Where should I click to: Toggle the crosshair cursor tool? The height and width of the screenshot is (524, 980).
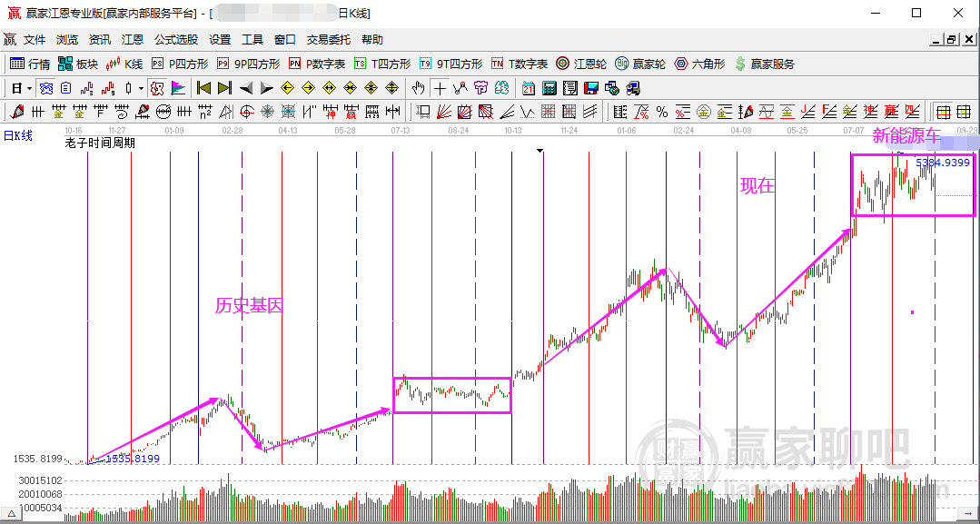(440, 88)
